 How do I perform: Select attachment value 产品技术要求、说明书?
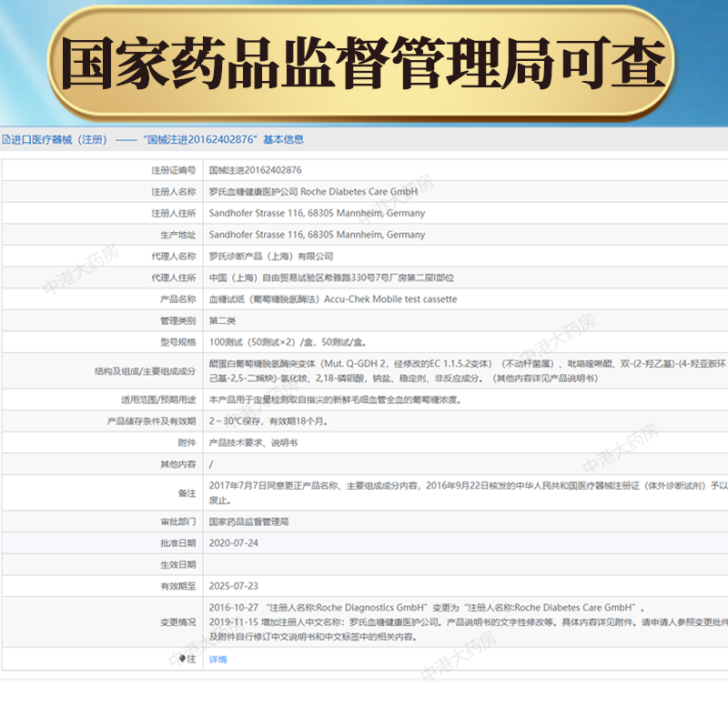click(x=253, y=442)
